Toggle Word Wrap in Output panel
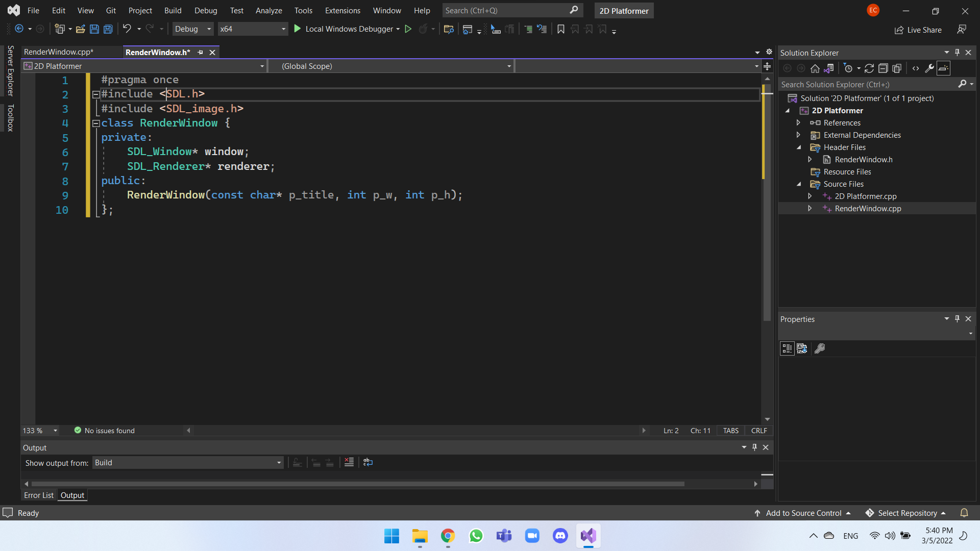Screen dimensions: 980x551 [x=368, y=462]
